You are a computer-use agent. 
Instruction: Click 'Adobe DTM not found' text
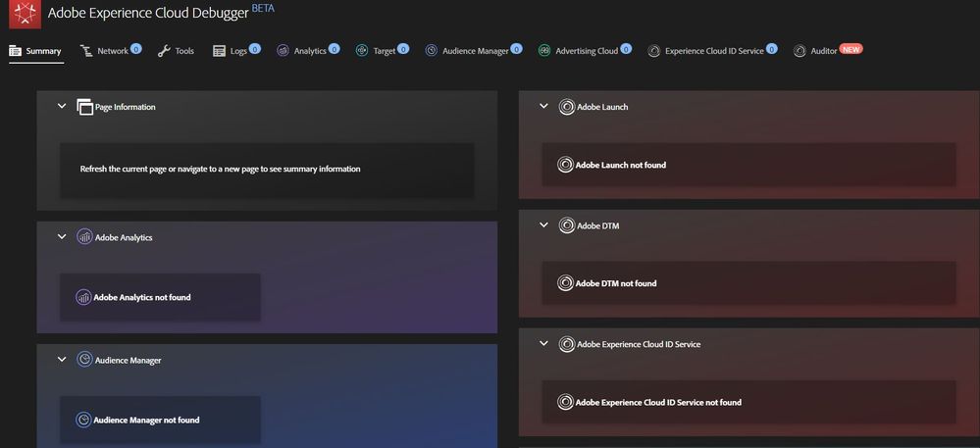click(x=616, y=283)
